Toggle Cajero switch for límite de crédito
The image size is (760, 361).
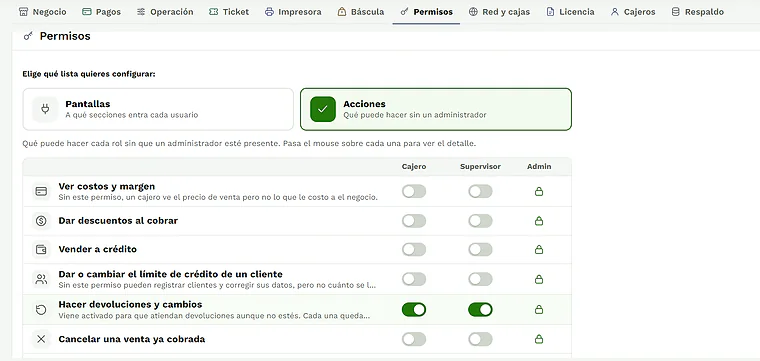click(414, 279)
